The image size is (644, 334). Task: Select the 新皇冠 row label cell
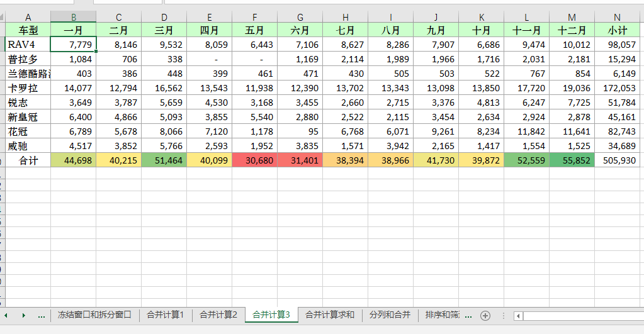point(28,117)
